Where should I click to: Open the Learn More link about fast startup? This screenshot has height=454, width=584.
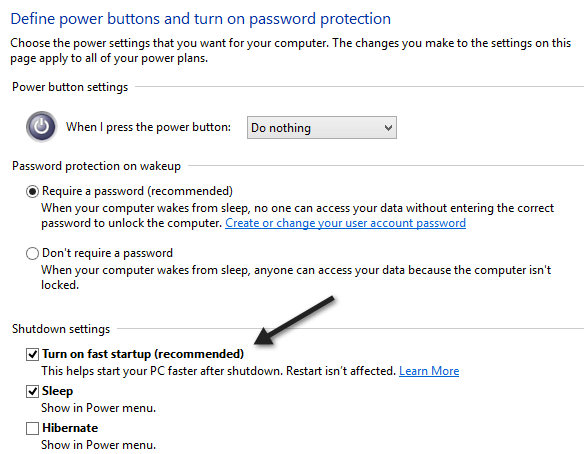[x=429, y=371]
